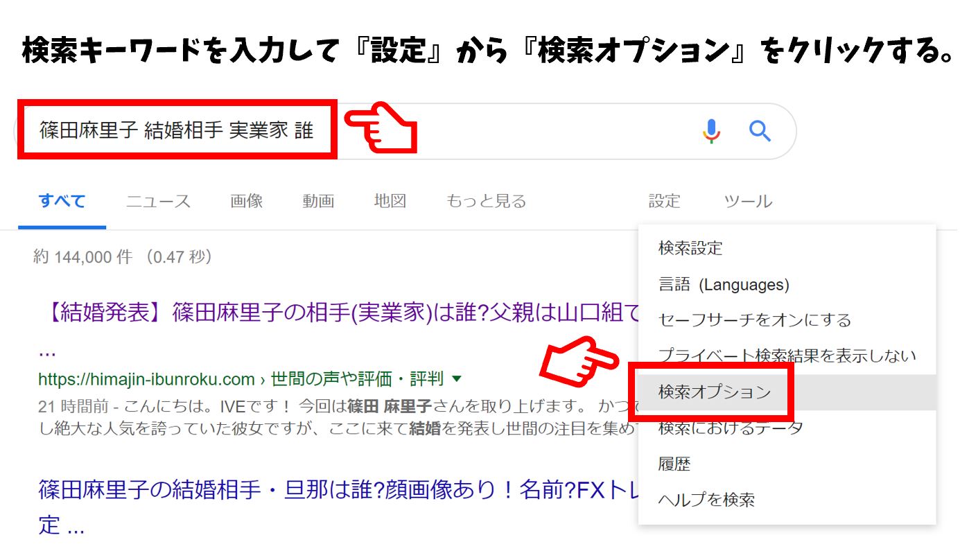Select ヘルプを検索 menu entry
Viewport: 969px width, 560px height.
(x=706, y=500)
